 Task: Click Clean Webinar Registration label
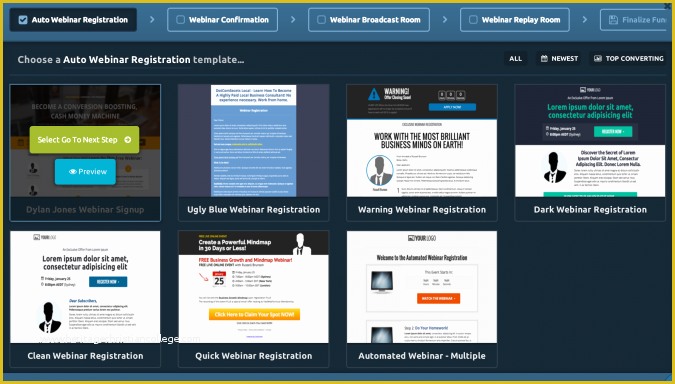coord(85,356)
